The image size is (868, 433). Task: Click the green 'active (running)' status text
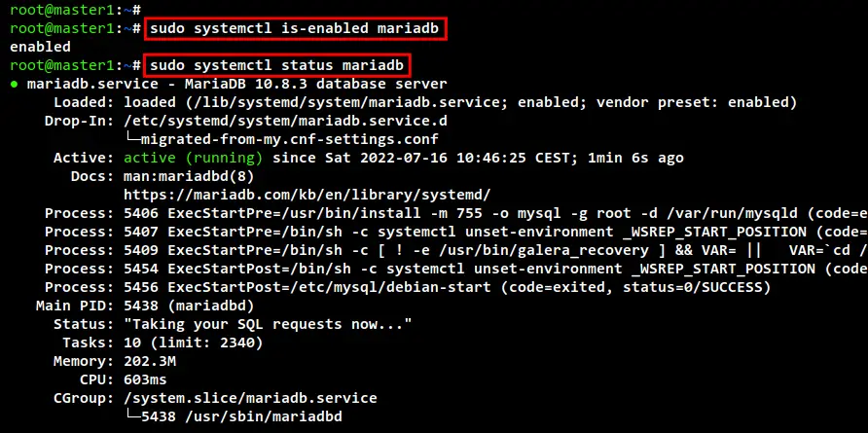[x=194, y=159]
